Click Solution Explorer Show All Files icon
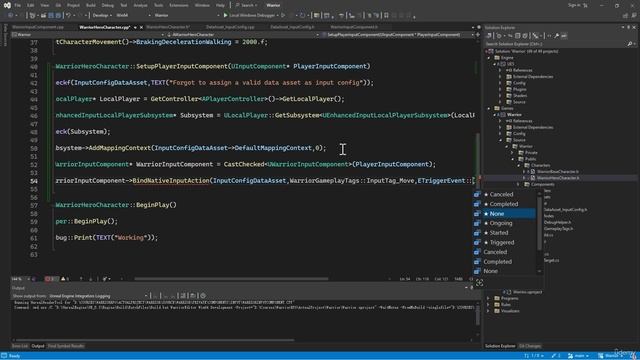 (x=525, y=36)
